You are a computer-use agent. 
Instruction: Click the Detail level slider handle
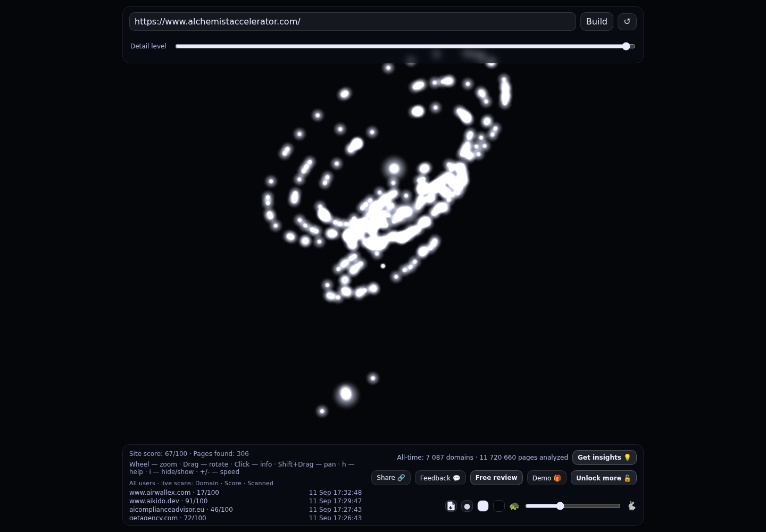coord(626,46)
